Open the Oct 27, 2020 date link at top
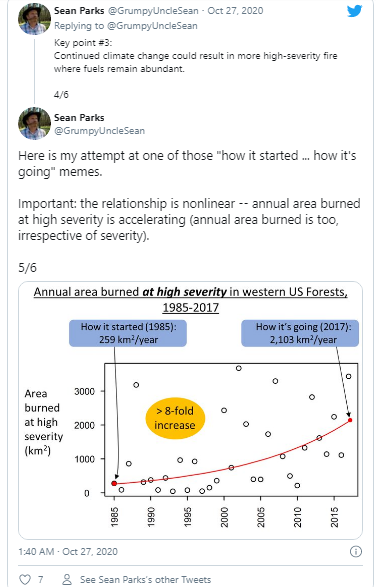376x587 pixels. [x=235, y=10]
